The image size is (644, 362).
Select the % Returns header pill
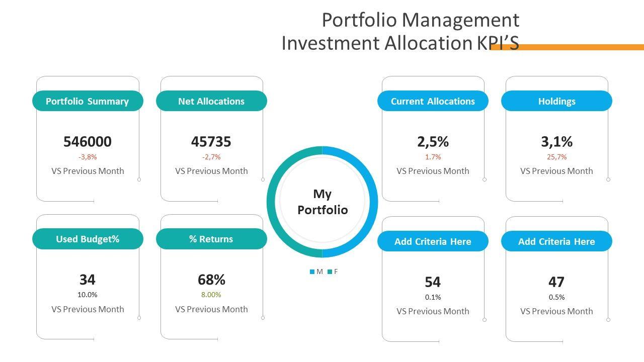pos(211,239)
